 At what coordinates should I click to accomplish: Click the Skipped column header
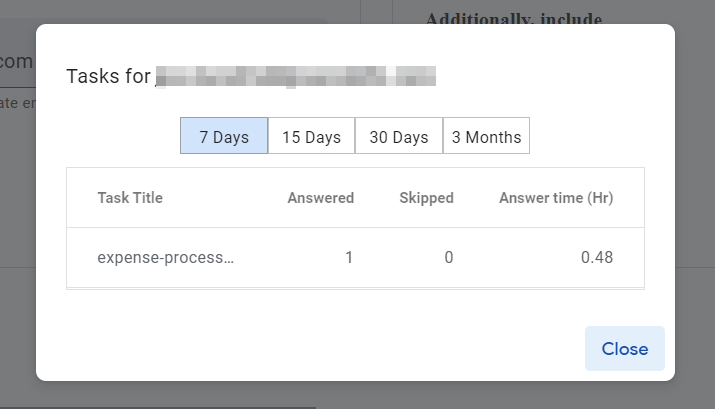[x=426, y=198]
